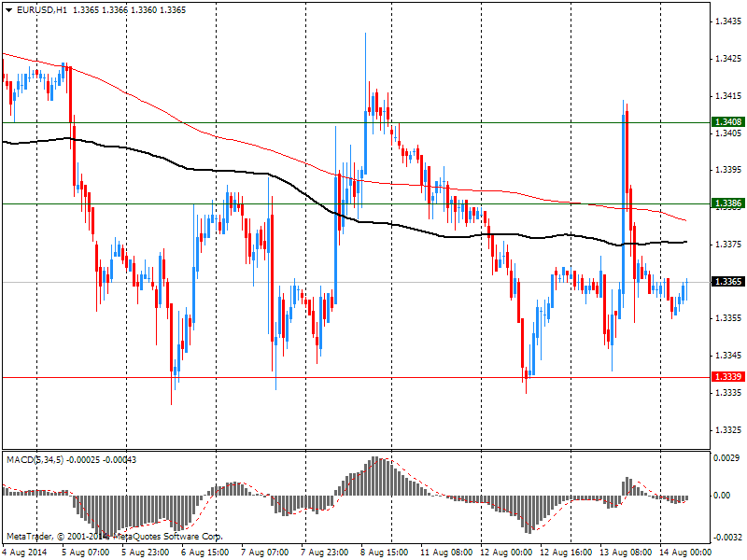747x560 pixels.
Task: Click the MACD -0.0032 scale value
Action: tap(727, 538)
